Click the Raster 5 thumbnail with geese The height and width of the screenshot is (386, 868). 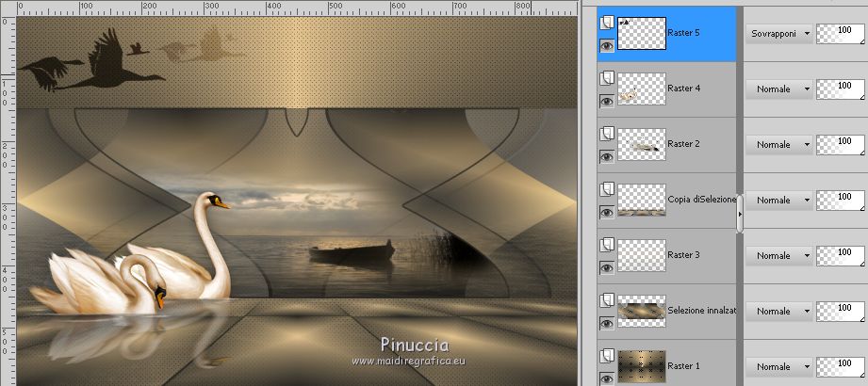point(642,34)
